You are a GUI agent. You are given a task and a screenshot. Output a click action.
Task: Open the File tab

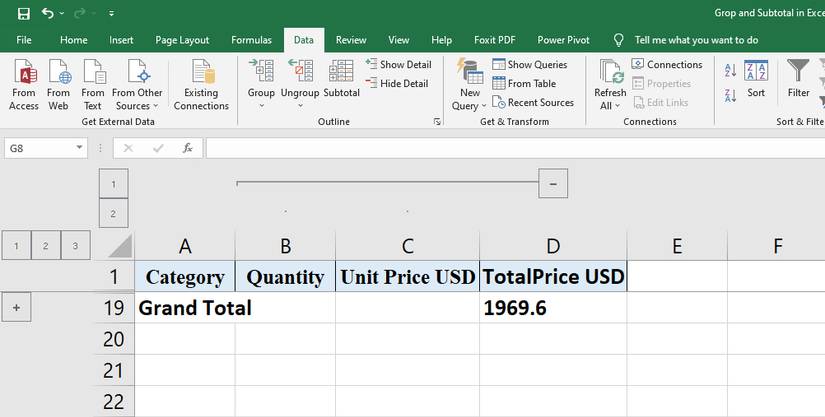24,40
